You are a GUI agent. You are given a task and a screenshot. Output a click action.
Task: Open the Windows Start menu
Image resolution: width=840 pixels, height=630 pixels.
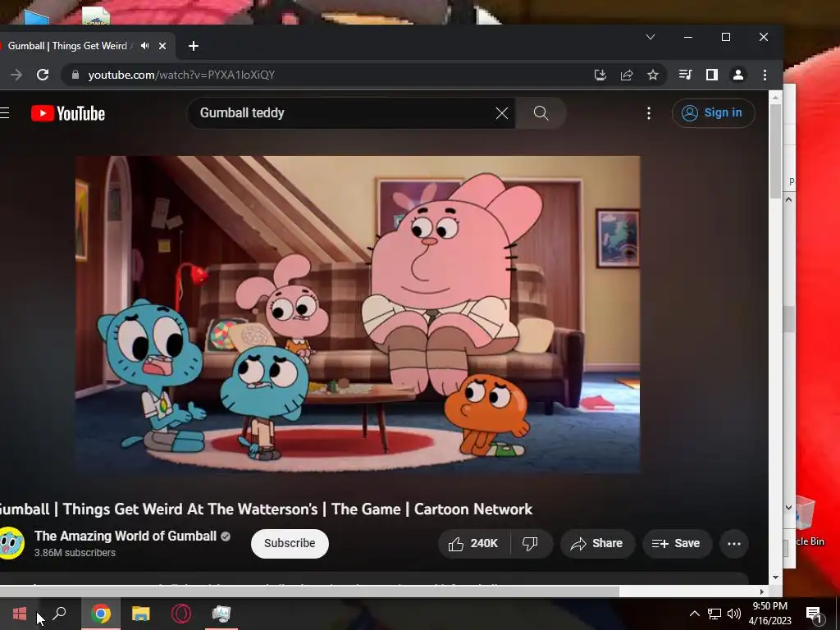(x=19, y=614)
